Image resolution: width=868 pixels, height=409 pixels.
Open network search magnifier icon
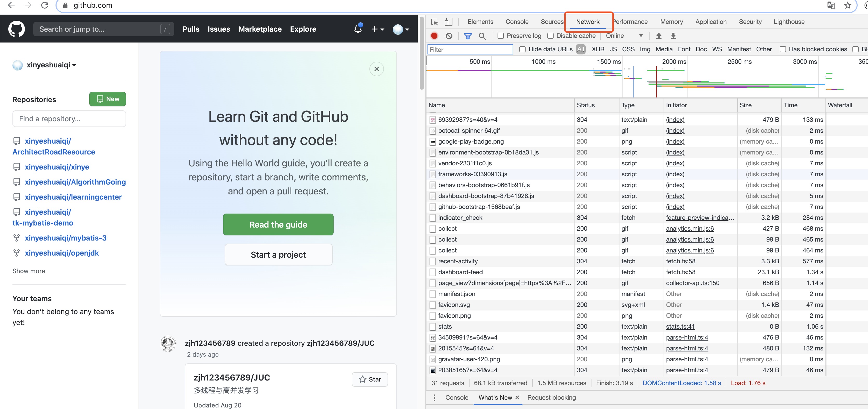482,36
